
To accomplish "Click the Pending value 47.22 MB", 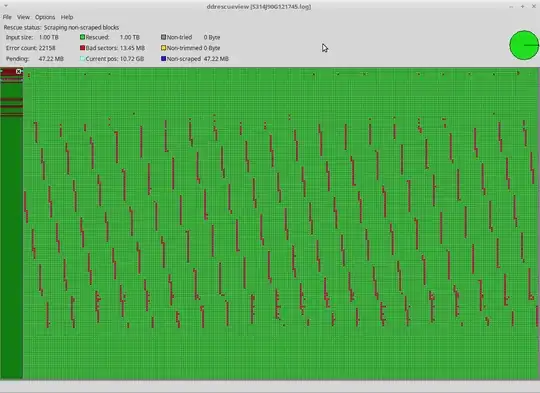I will coord(51,59).
